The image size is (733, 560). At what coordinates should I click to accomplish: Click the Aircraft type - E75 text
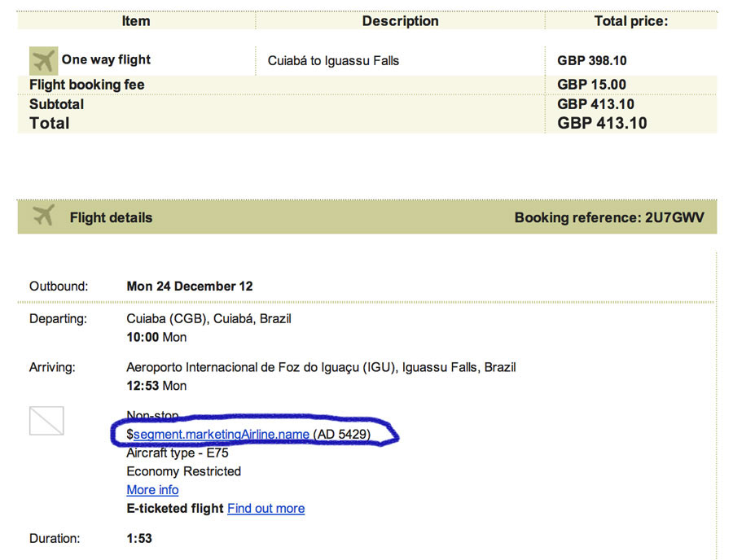(x=178, y=453)
